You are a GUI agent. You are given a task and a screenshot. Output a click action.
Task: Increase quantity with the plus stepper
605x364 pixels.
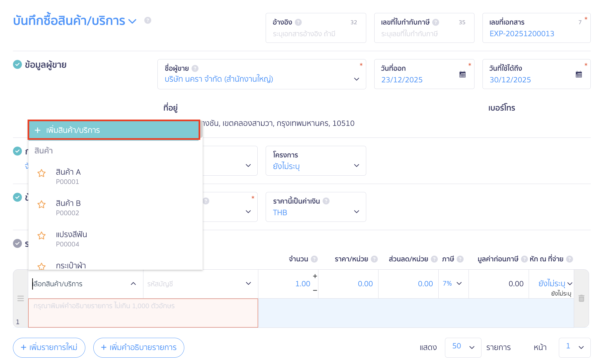(315, 276)
